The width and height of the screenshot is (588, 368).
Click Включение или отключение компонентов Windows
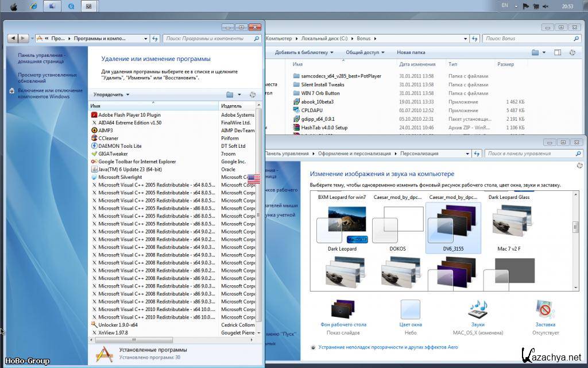tap(51, 93)
